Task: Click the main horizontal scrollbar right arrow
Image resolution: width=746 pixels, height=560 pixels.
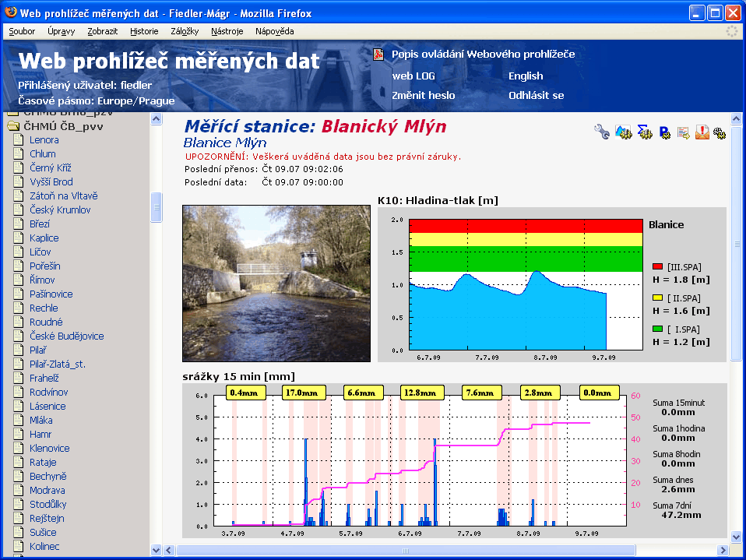Action: pos(723,550)
